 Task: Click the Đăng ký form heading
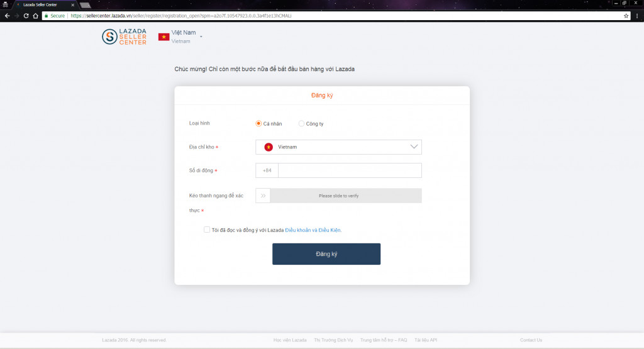click(x=322, y=95)
